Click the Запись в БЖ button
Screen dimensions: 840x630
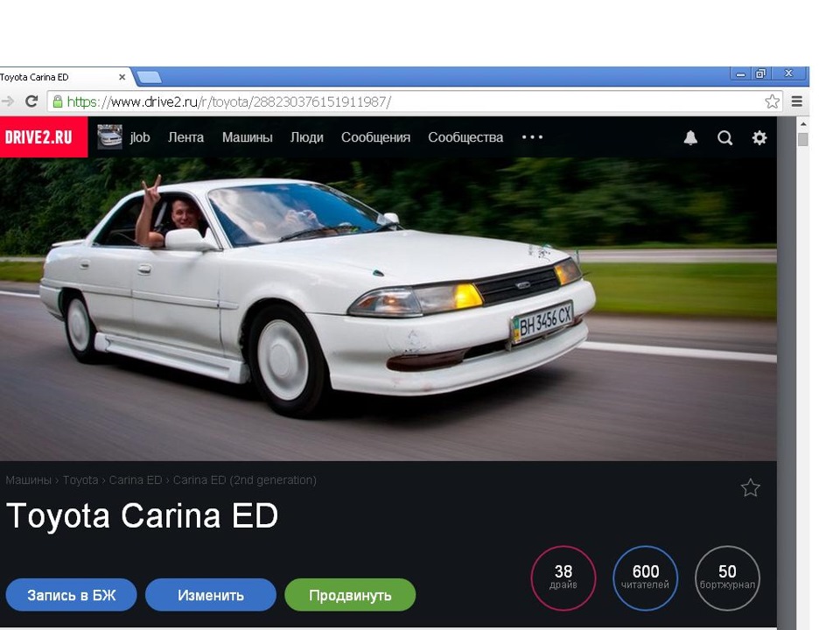(x=71, y=595)
